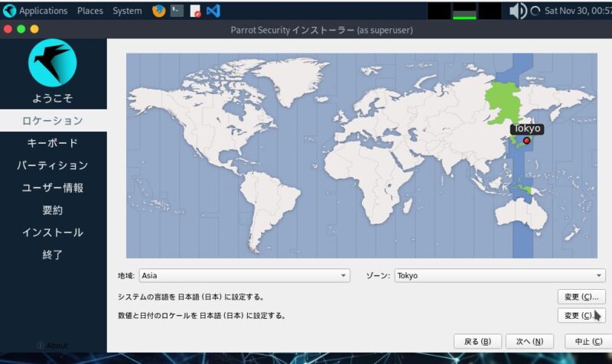Click the volume speaker icon
The image size is (612, 364).
tap(517, 11)
